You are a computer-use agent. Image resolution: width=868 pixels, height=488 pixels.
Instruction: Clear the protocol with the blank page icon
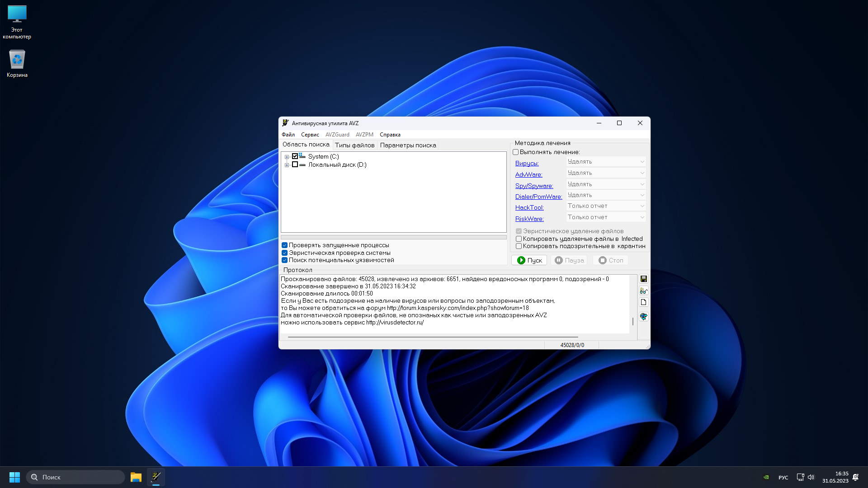pyautogui.click(x=643, y=302)
